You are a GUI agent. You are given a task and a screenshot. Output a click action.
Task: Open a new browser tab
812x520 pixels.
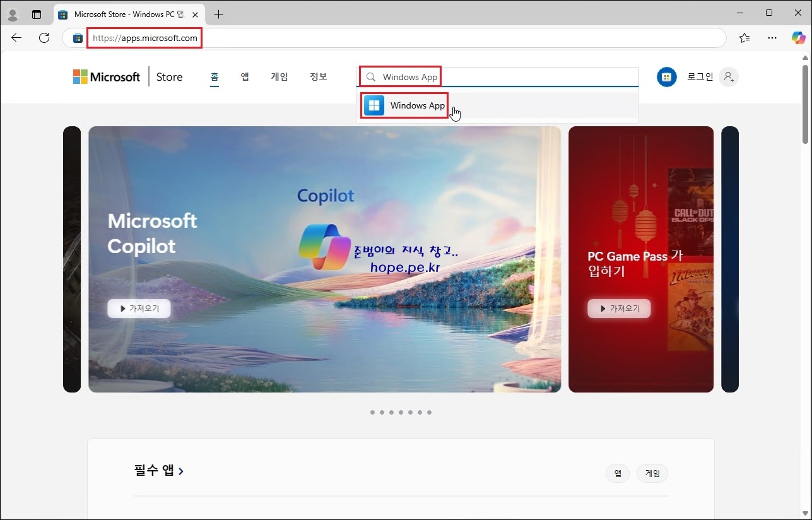tap(219, 14)
